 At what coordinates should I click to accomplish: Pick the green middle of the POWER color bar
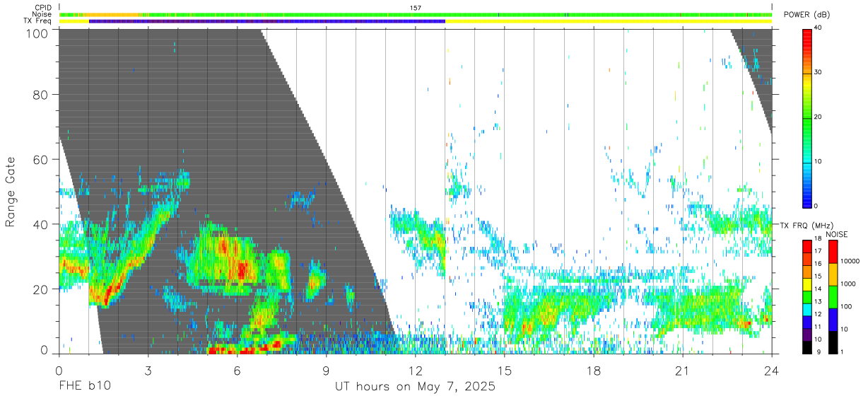[x=807, y=117]
